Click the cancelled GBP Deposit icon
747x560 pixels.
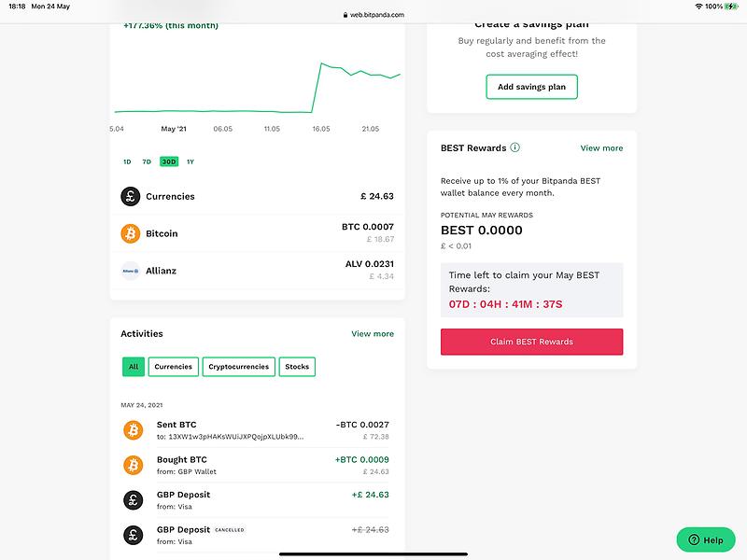pos(133,535)
